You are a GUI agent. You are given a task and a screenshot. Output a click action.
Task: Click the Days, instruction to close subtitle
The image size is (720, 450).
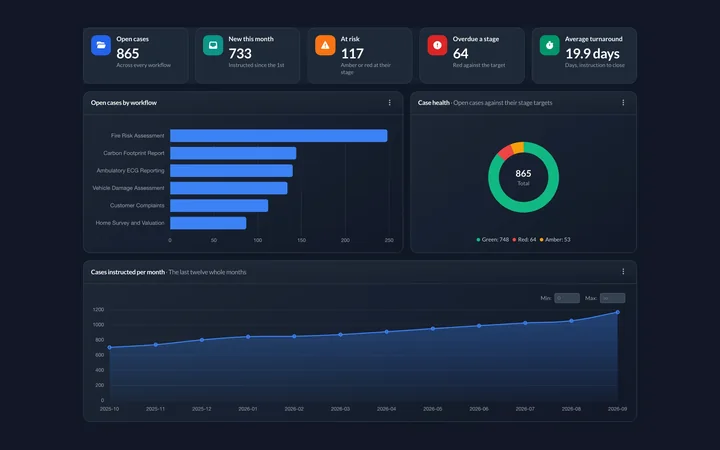[x=595, y=65]
